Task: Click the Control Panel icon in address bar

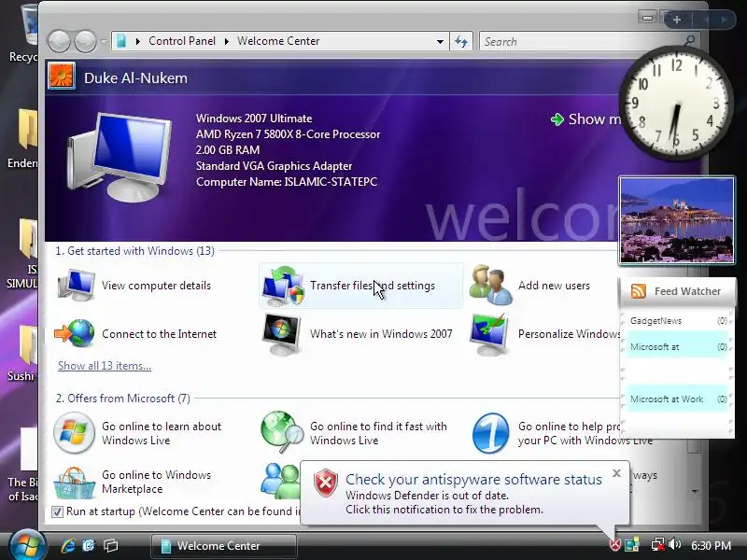Action: tap(121, 41)
